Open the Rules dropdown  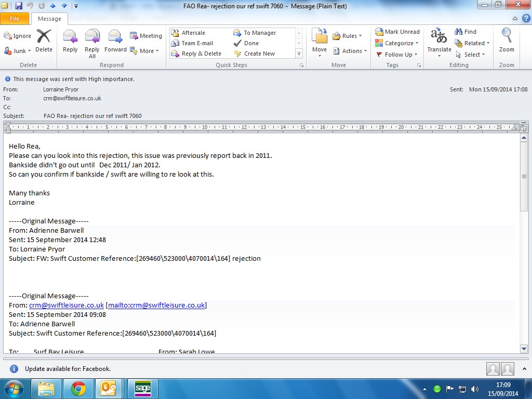pos(347,36)
